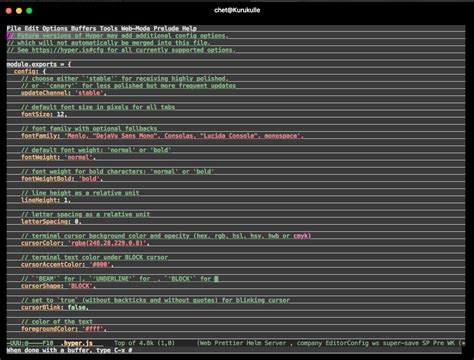Click the company minor mode indicator
The height and width of the screenshot is (360, 474).
(x=309, y=343)
